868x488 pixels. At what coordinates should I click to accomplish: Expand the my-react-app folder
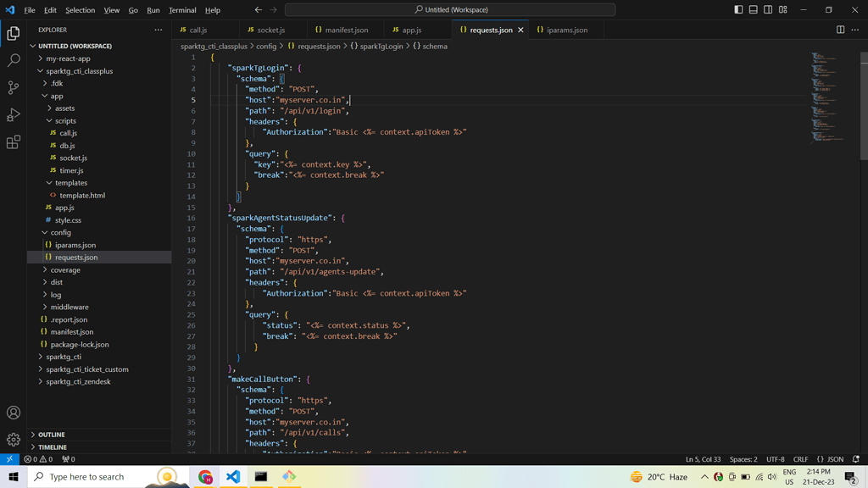(68, 58)
